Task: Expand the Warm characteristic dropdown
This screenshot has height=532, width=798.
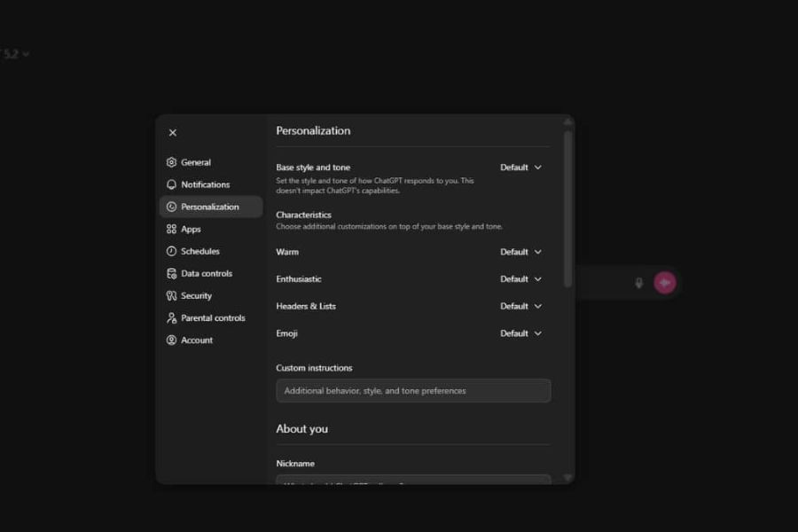Action: [x=520, y=252]
